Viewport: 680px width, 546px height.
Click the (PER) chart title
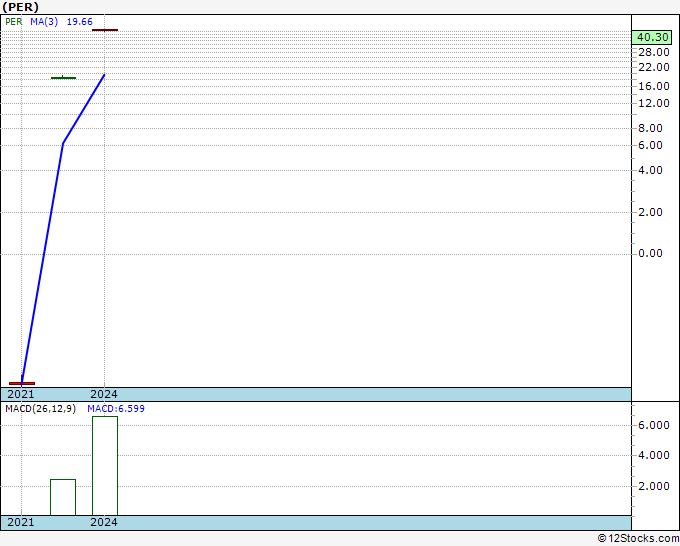click(x=20, y=7)
